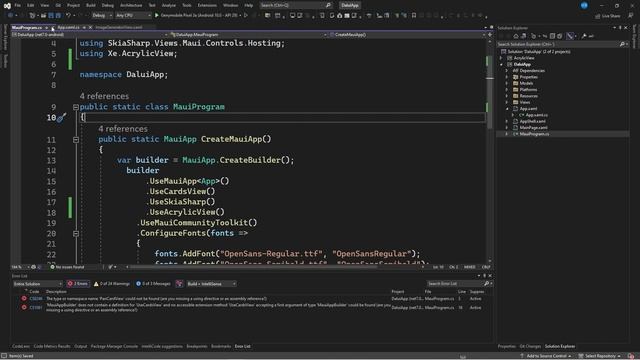The image size is (640, 360).
Task: Select the Resources folder
Action: tap(529, 96)
